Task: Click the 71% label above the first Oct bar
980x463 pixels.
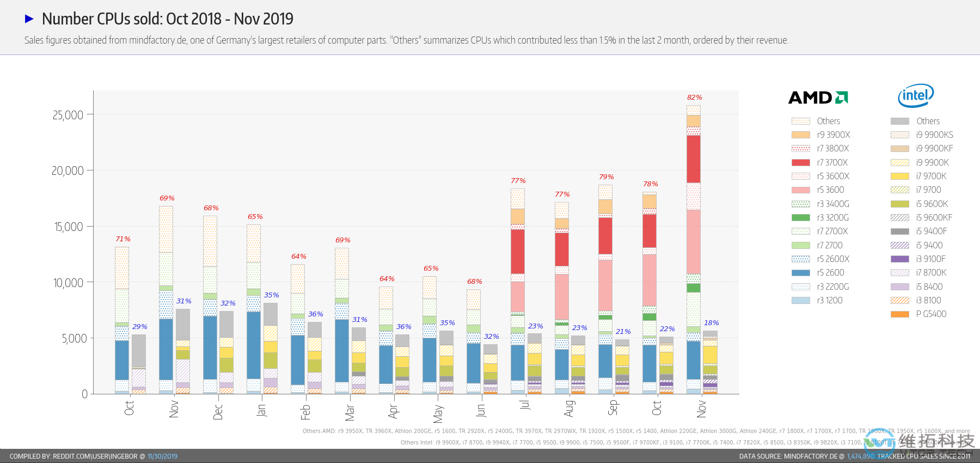Action: pyautogui.click(x=123, y=239)
